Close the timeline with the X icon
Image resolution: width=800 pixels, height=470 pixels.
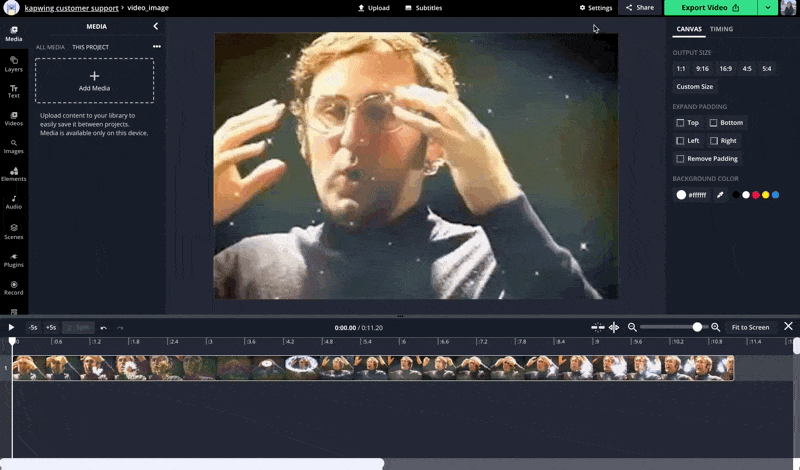tap(788, 326)
